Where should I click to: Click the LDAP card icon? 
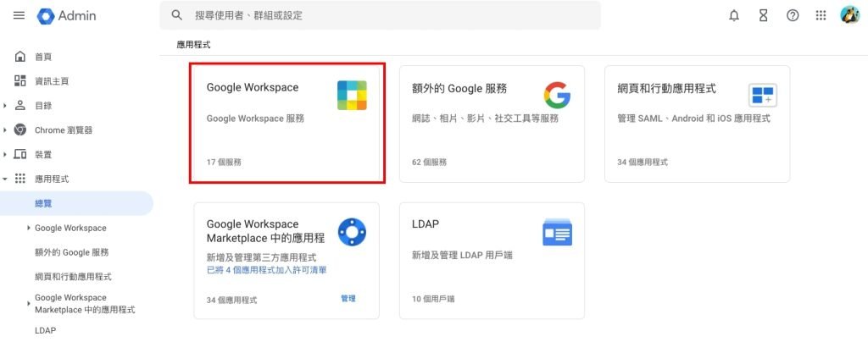[557, 232]
